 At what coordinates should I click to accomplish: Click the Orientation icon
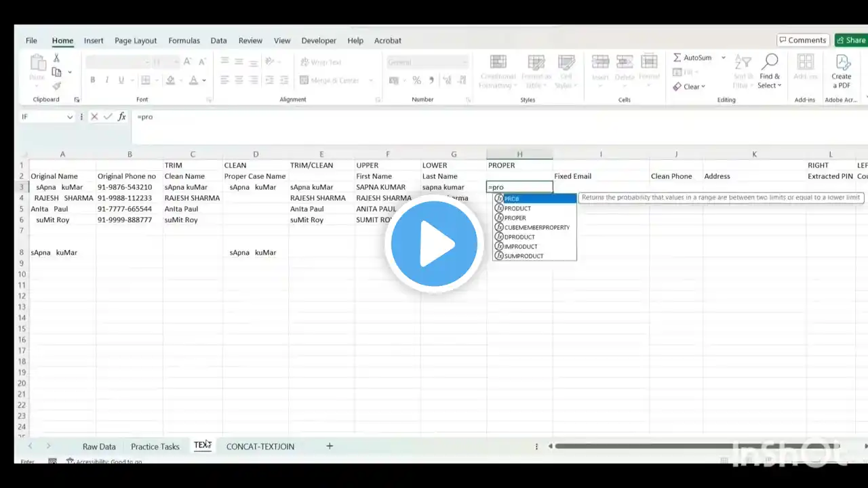271,62
